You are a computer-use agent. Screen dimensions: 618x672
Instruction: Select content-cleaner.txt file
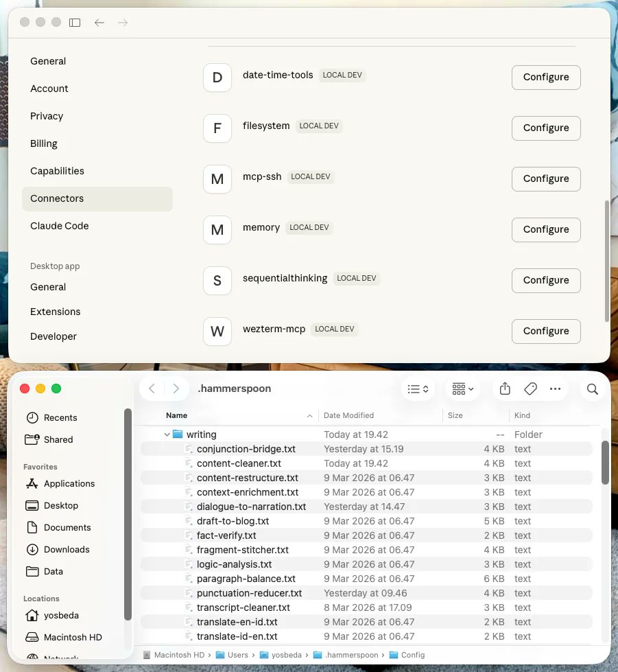(366, 463)
